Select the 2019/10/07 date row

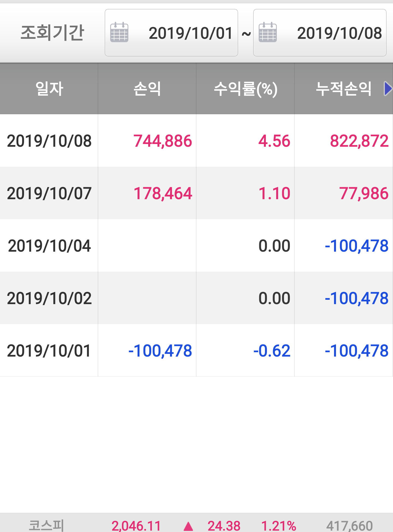(49, 193)
